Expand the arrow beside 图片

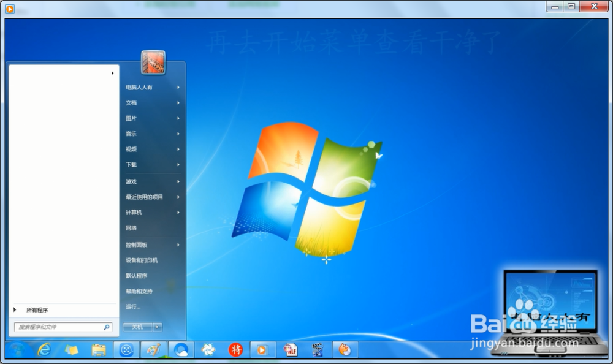pyautogui.click(x=178, y=118)
